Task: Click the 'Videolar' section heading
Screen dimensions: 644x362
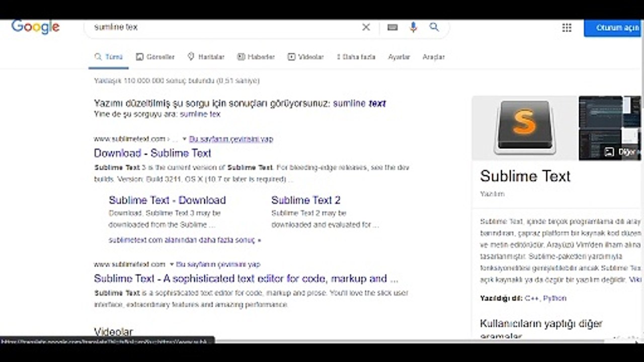Action: (113, 332)
